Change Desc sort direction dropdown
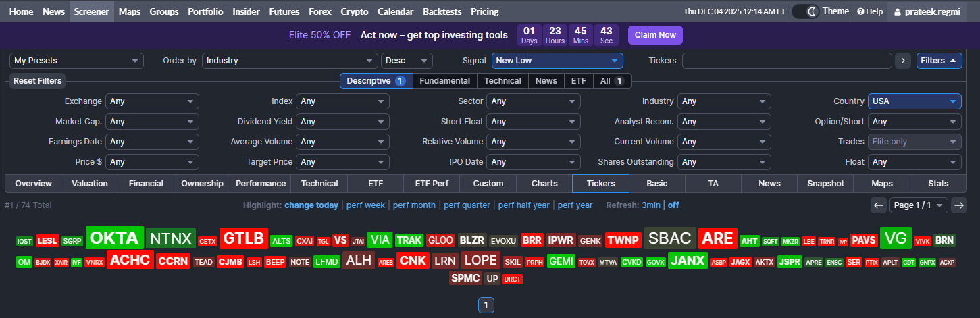Screen dimensions: 980x318 [407, 61]
